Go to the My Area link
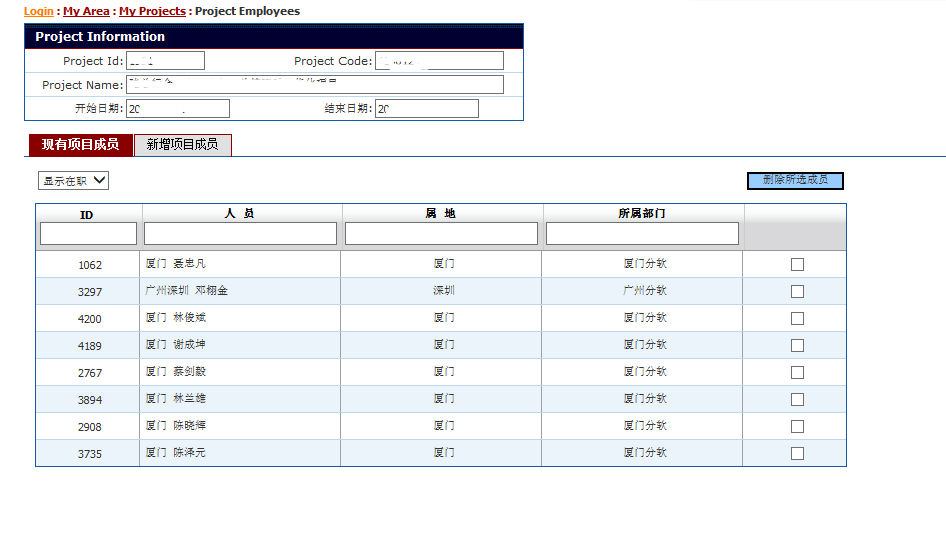946x545 pixels. tap(86, 11)
